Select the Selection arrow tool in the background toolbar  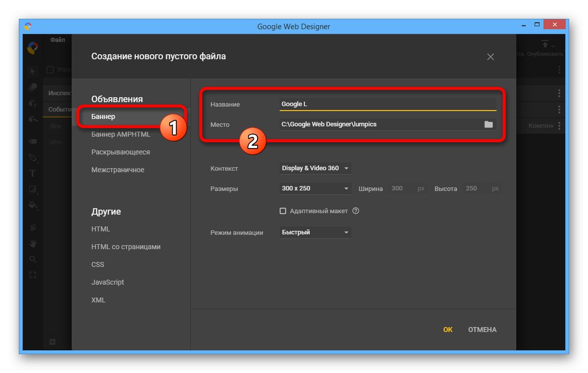(x=33, y=71)
